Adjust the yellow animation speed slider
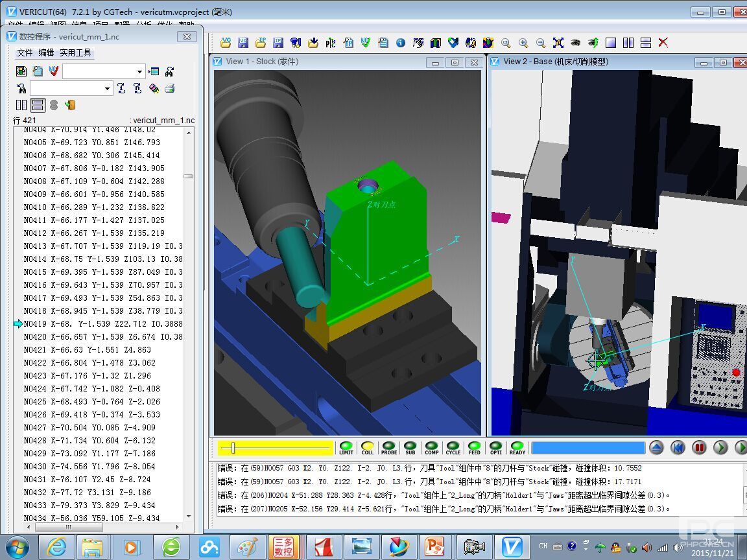Image resolution: width=747 pixels, height=560 pixels. (x=233, y=448)
